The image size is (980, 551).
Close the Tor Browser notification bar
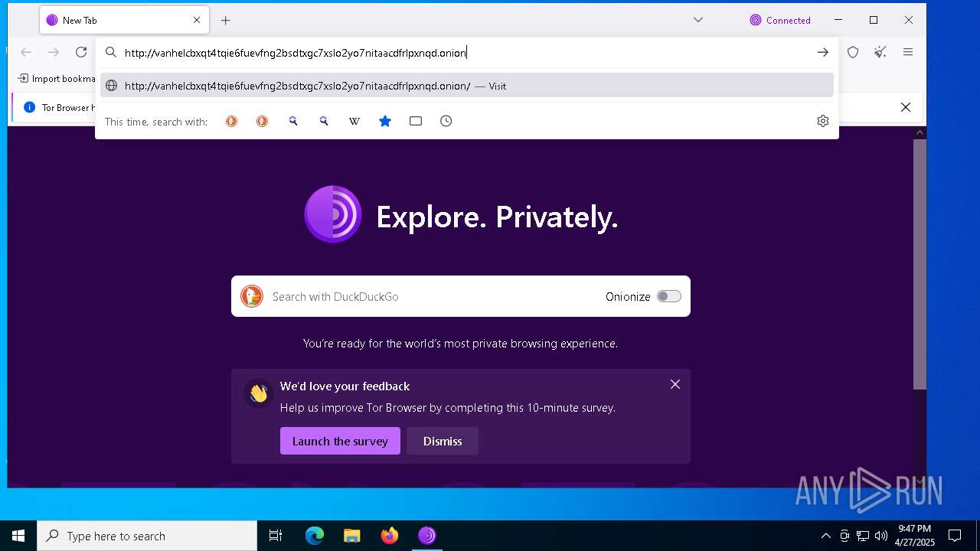click(906, 107)
